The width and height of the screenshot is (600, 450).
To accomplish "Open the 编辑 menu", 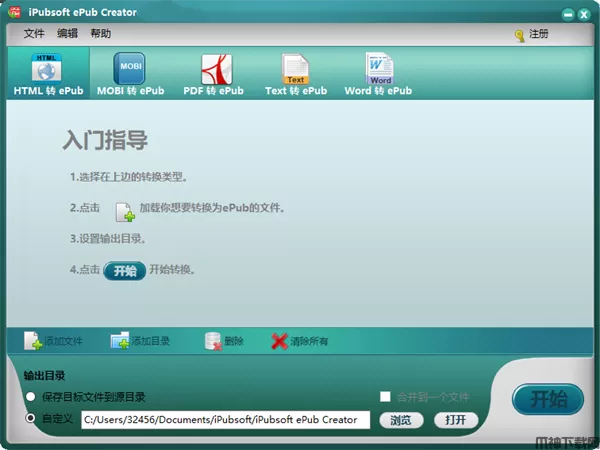I will pos(67,34).
